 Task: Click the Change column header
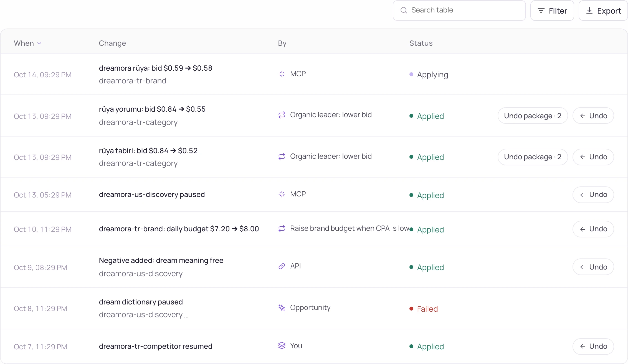(112, 43)
